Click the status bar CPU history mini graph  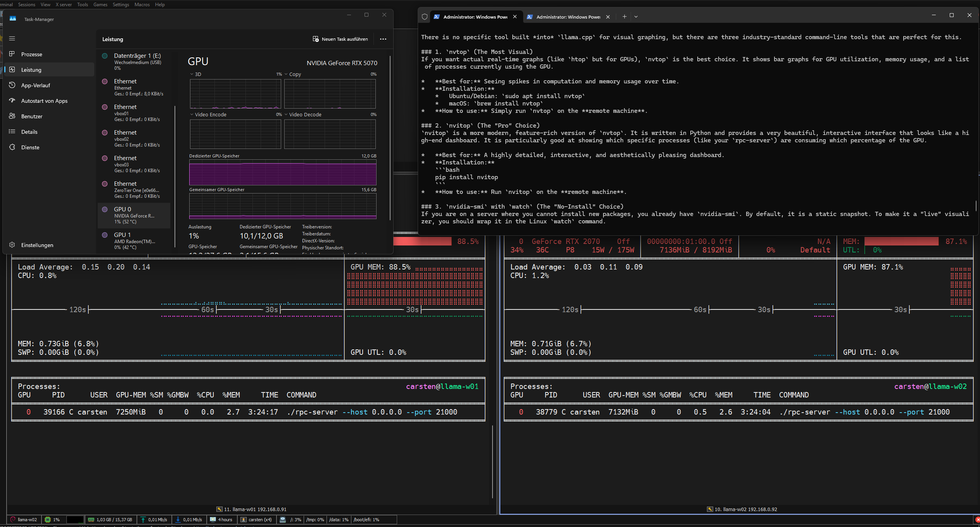pos(75,520)
